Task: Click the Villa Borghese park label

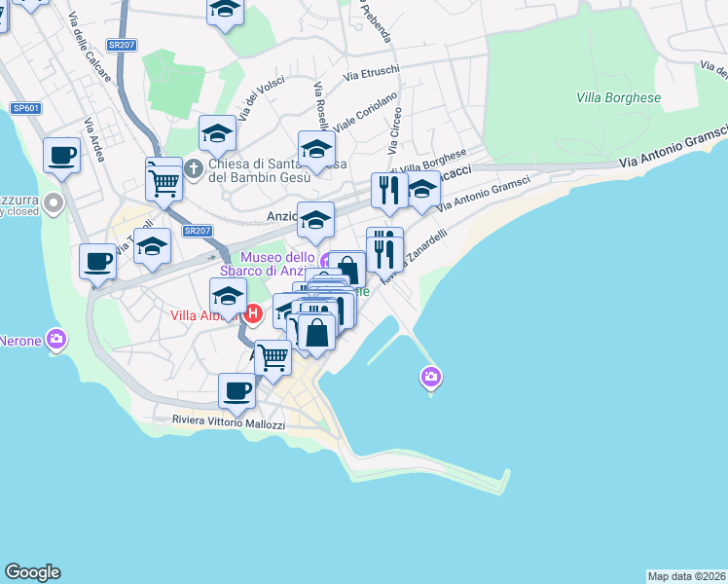Action: click(x=618, y=98)
